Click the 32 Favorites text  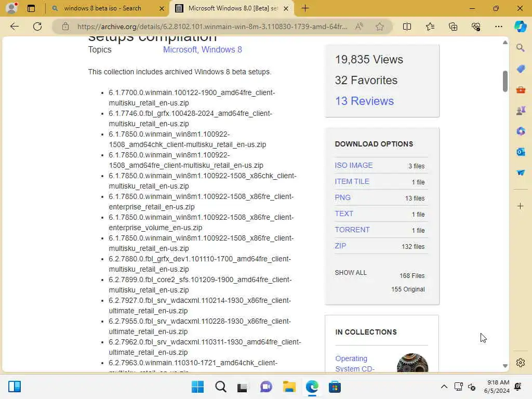pos(366,80)
